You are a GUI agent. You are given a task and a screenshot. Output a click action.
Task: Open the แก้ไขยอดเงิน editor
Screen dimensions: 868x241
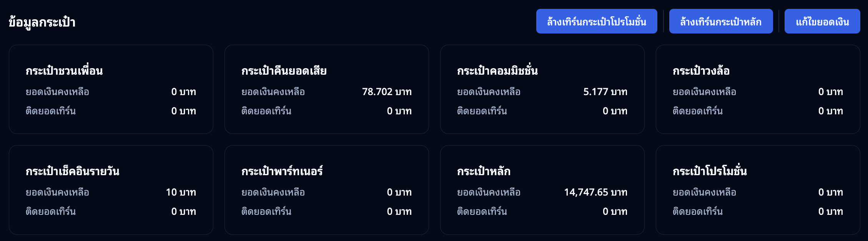point(823,21)
